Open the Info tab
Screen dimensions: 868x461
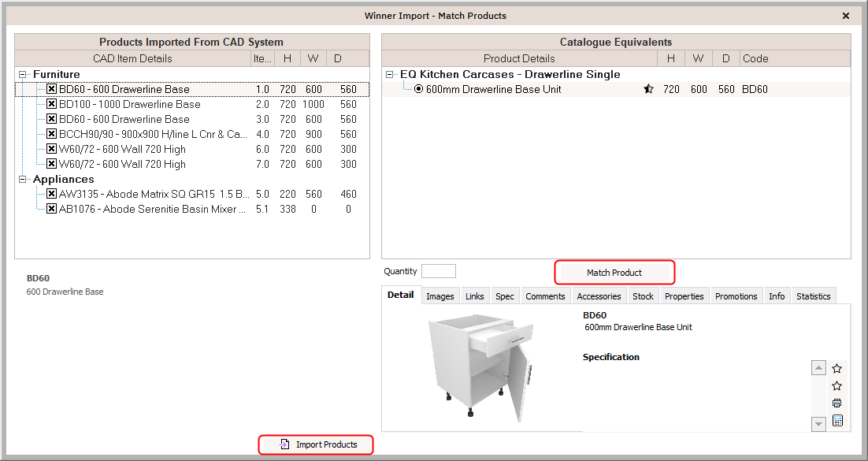click(x=777, y=296)
